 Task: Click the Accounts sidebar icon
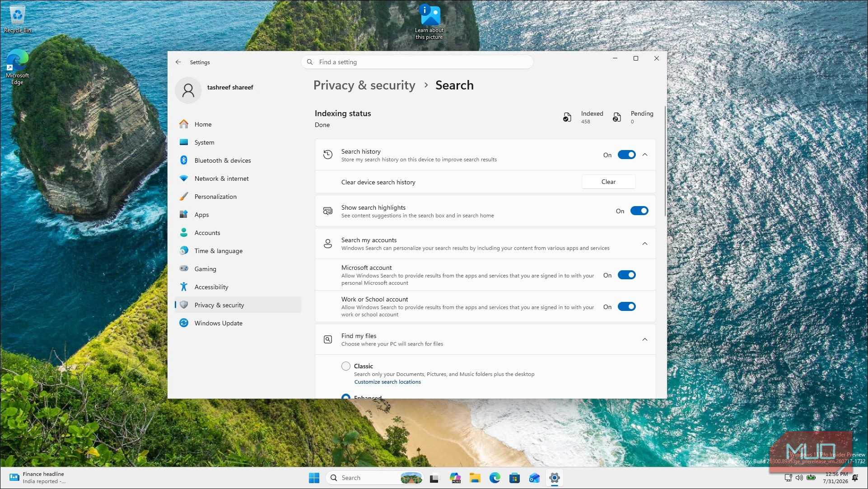tap(184, 232)
